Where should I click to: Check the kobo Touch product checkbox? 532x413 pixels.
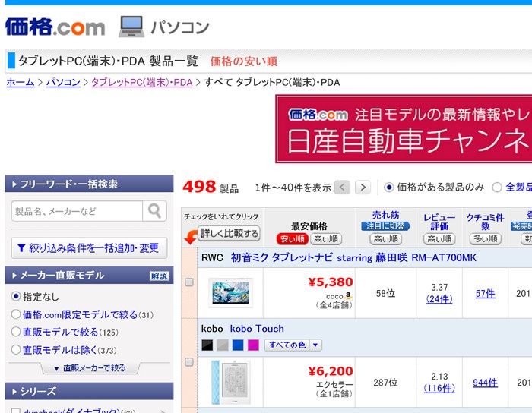click(x=189, y=362)
